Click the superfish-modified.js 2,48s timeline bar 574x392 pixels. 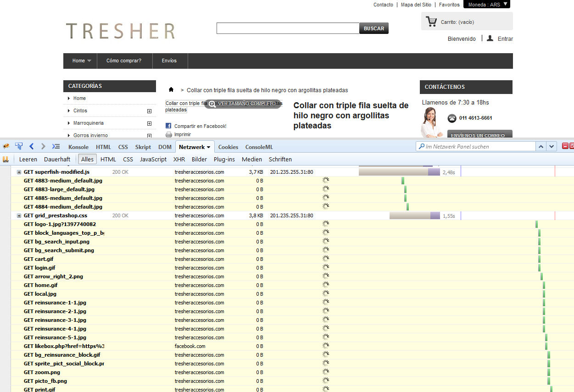[x=399, y=172]
